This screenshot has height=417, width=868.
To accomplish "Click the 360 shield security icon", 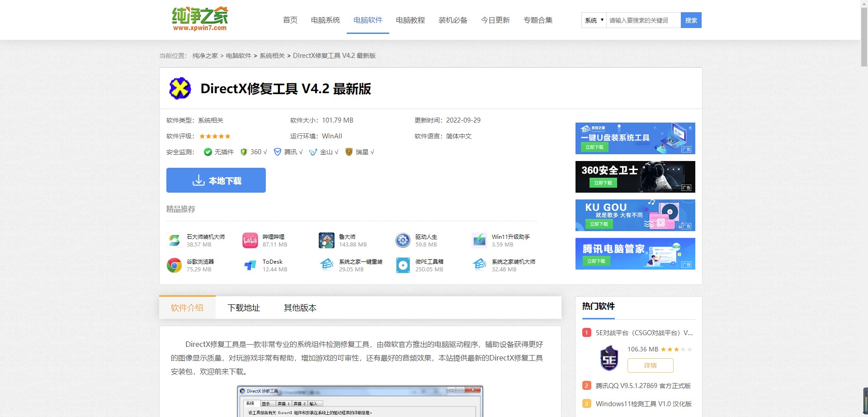I will tap(244, 152).
